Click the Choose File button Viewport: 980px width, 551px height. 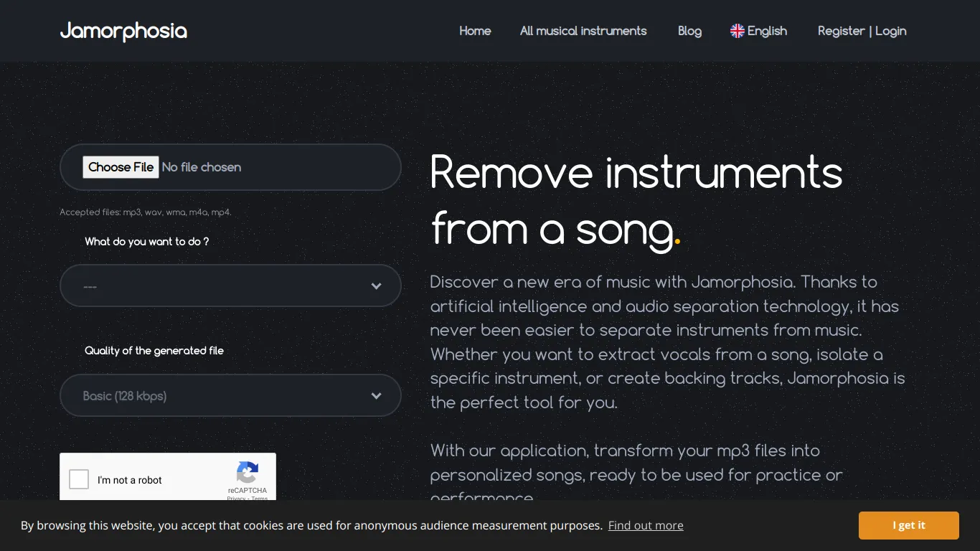click(121, 167)
